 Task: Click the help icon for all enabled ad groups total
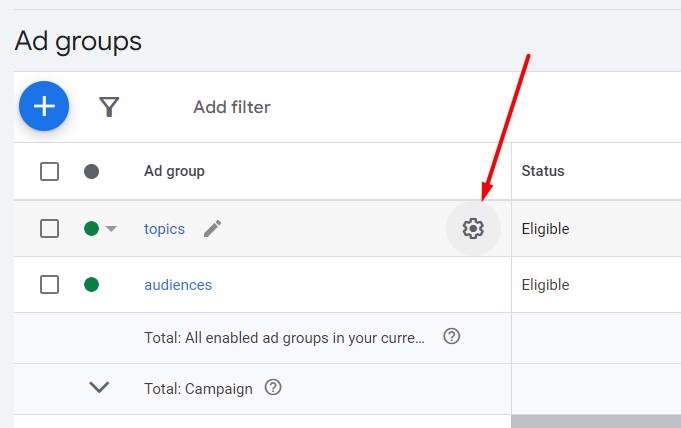click(x=451, y=336)
